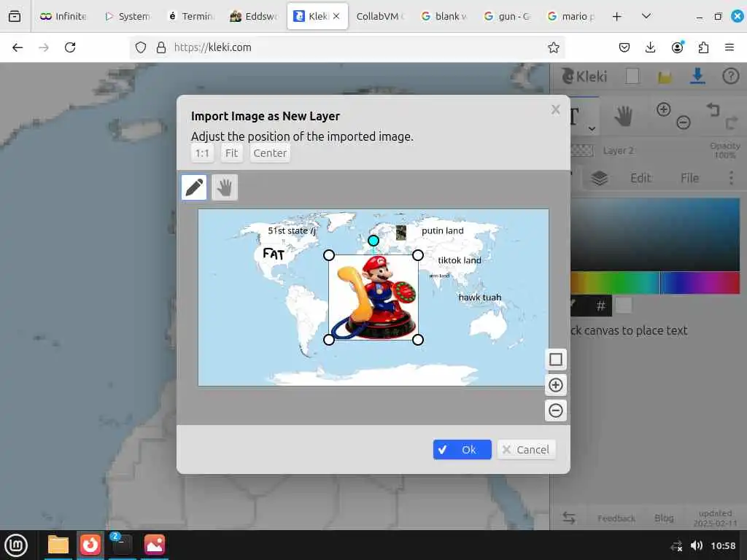Open the Firefox downloads icon
The image size is (747, 560).
click(650, 47)
